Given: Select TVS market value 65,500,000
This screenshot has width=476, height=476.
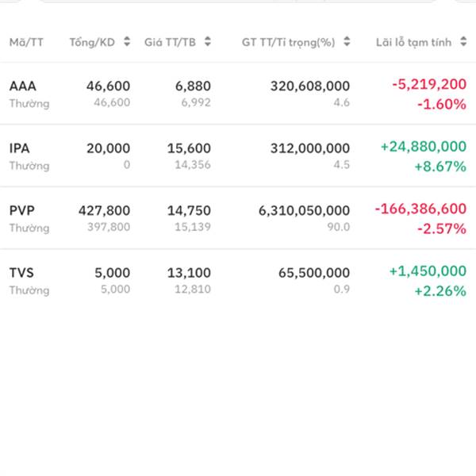Looking at the screenshot, I should tap(313, 272).
